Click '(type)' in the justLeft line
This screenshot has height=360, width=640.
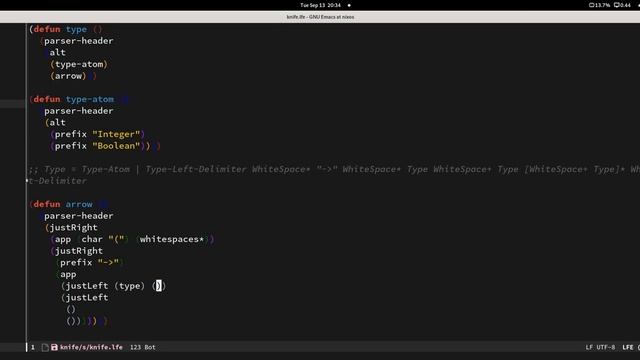[129, 286]
